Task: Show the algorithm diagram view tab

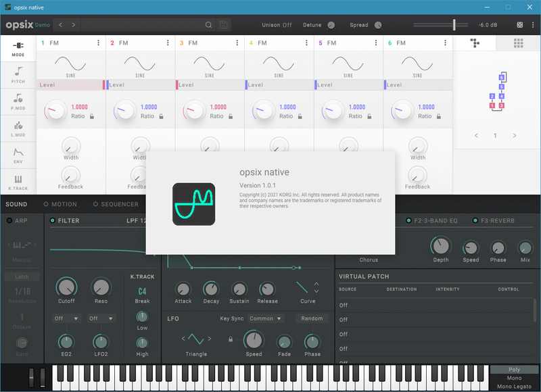Action: coord(475,43)
